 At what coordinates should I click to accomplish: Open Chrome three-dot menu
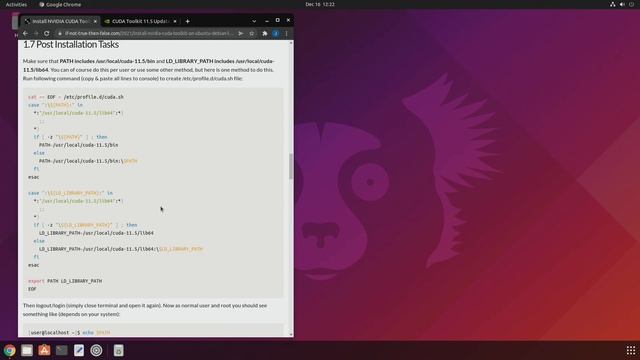click(287, 33)
